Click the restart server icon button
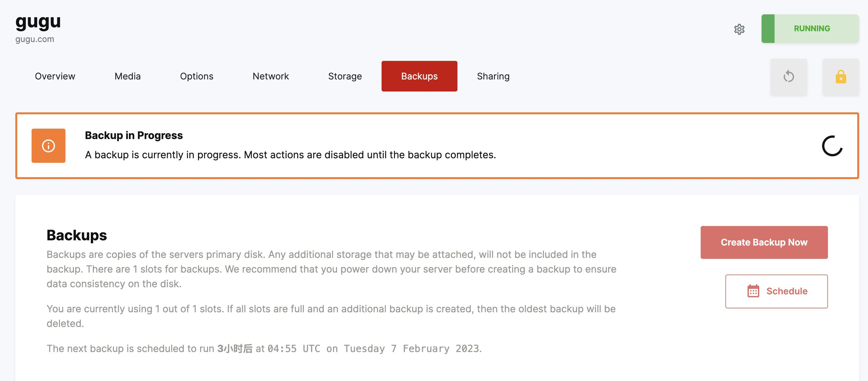The image size is (868, 381). (789, 77)
